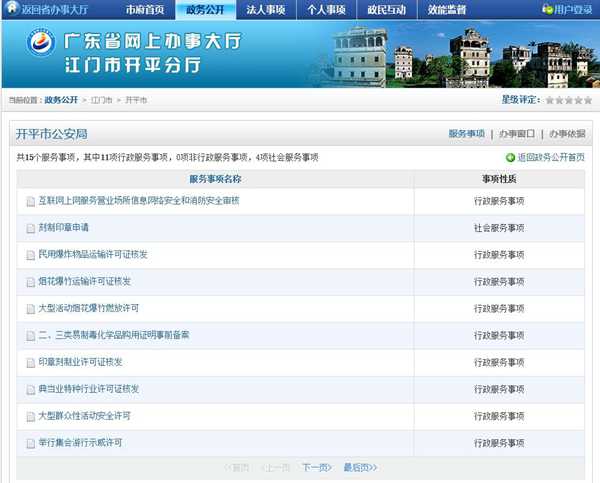The image size is (600, 483).
Task: Set rating with the fifth star
Action: (x=588, y=100)
